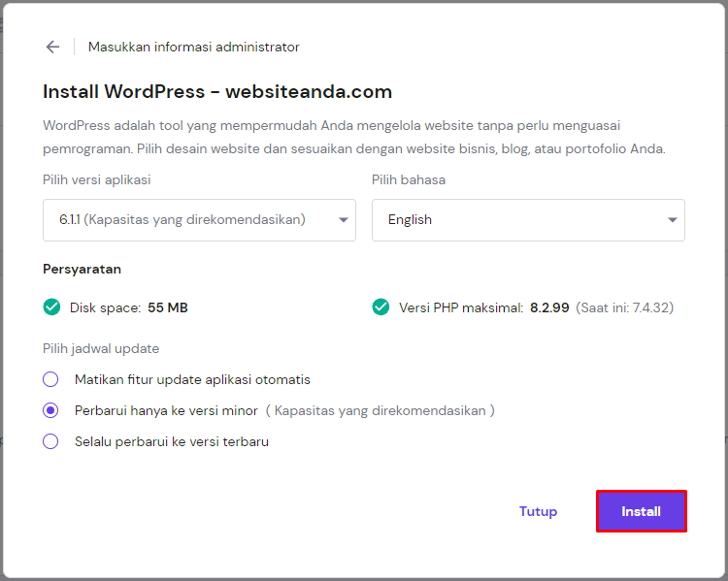Image resolution: width=728 pixels, height=581 pixels.
Task: Click the Persyaratan section label
Action: click(82, 269)
